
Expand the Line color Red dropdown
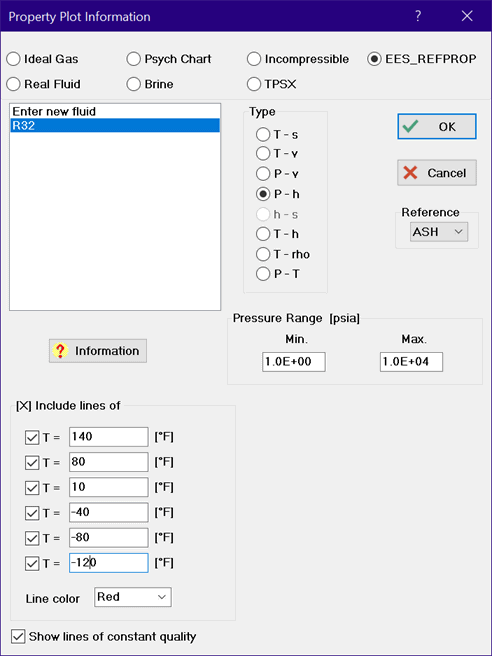pyautogui.click(x=133, y=597)
